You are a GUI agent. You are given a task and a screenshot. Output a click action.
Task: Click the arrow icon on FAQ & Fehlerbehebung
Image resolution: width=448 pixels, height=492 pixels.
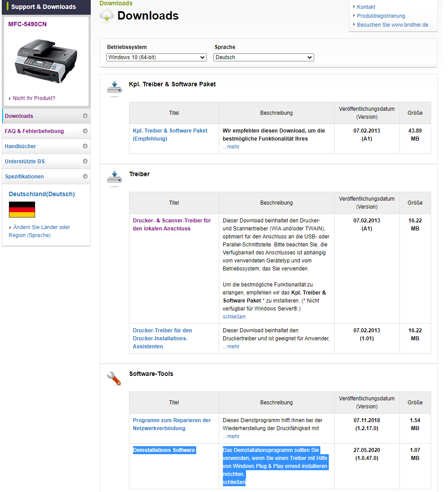coord(85,131)
